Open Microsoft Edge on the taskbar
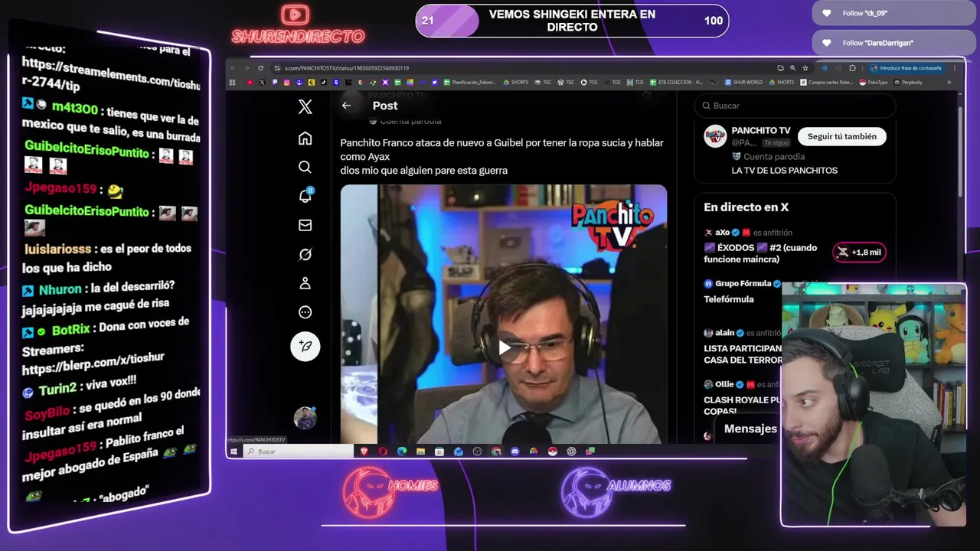The width and height of the screenshot is (980, 551). (402, 452)
